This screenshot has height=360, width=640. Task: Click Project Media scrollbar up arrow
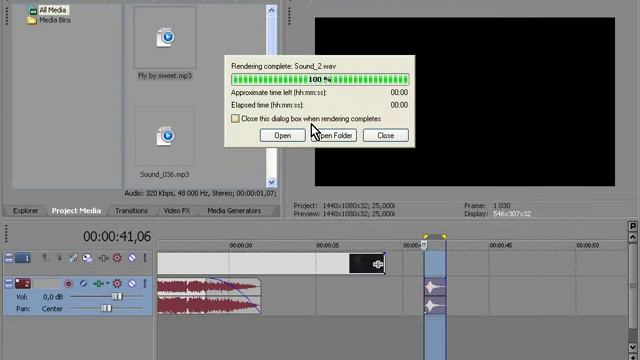click(x=271, y=10)
